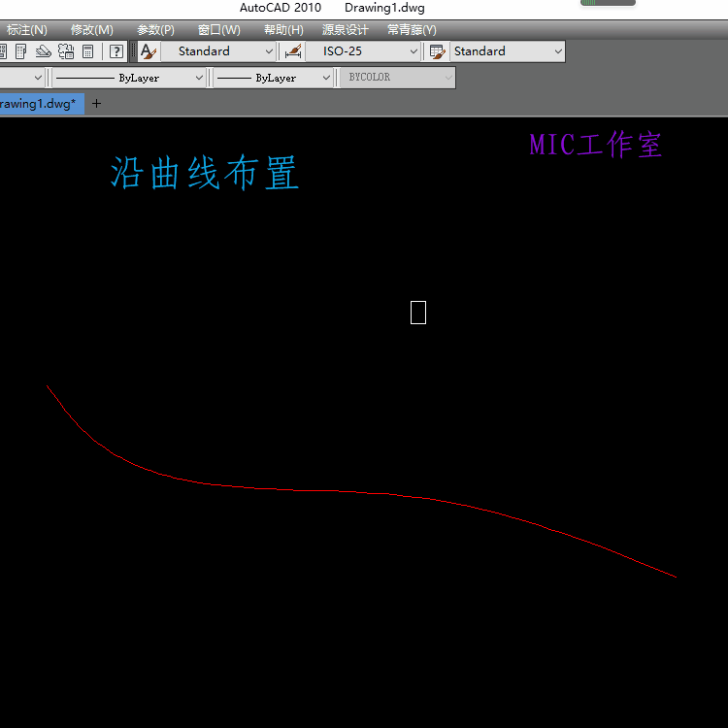Click the Help question mark icon
This screenshot has width=728, height=728.
[116, 51]
